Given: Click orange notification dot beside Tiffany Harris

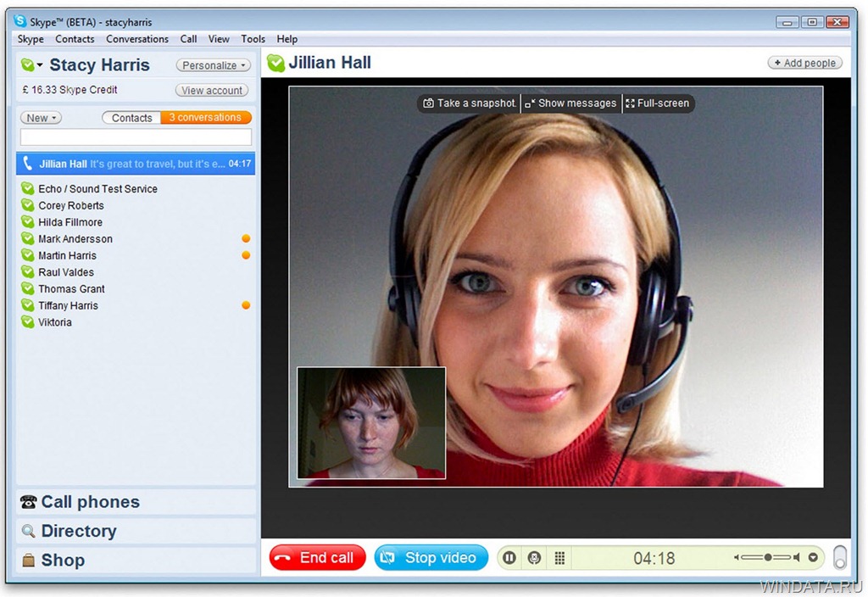Looking at the screenshot, I should 246,305.
